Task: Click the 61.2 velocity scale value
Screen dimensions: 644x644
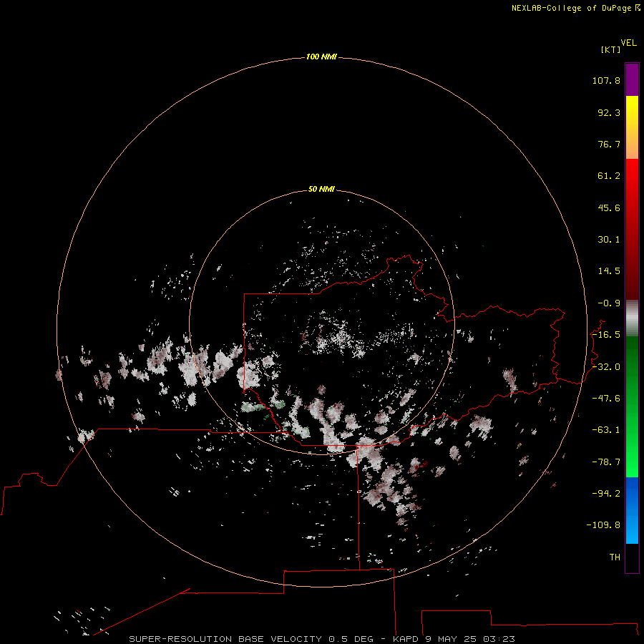Action: click(609, 176)
